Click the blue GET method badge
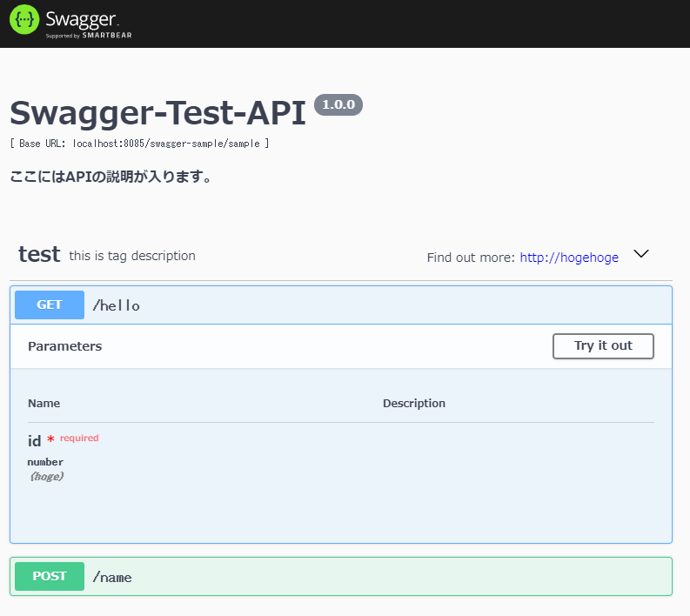 (x=50, y=305)
